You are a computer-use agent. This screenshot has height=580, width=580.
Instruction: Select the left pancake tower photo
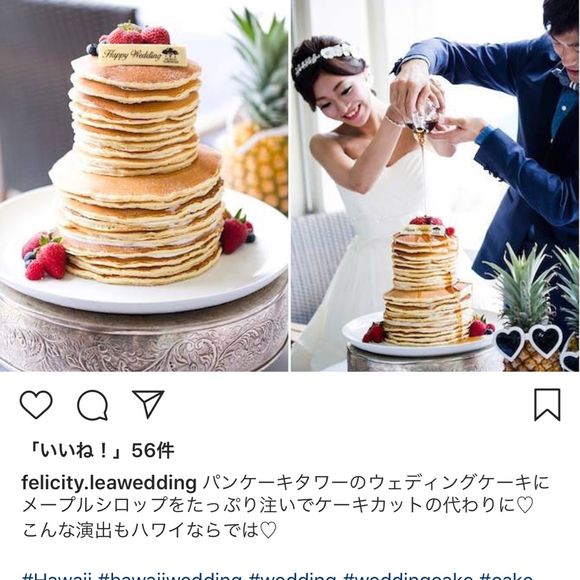click(x=144, y=185)
